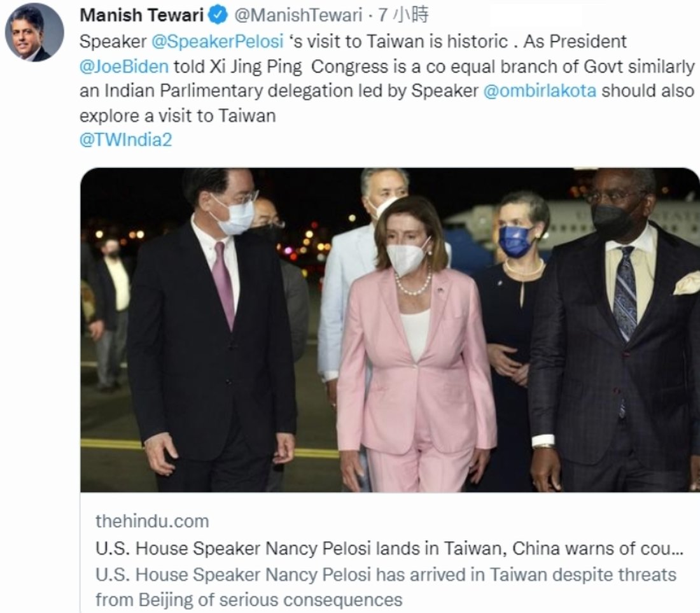Viewport: 700px width, 613px height.
Task: Click tweet text 'explore a visit to Taiwan'
Action: coord(178,116)
